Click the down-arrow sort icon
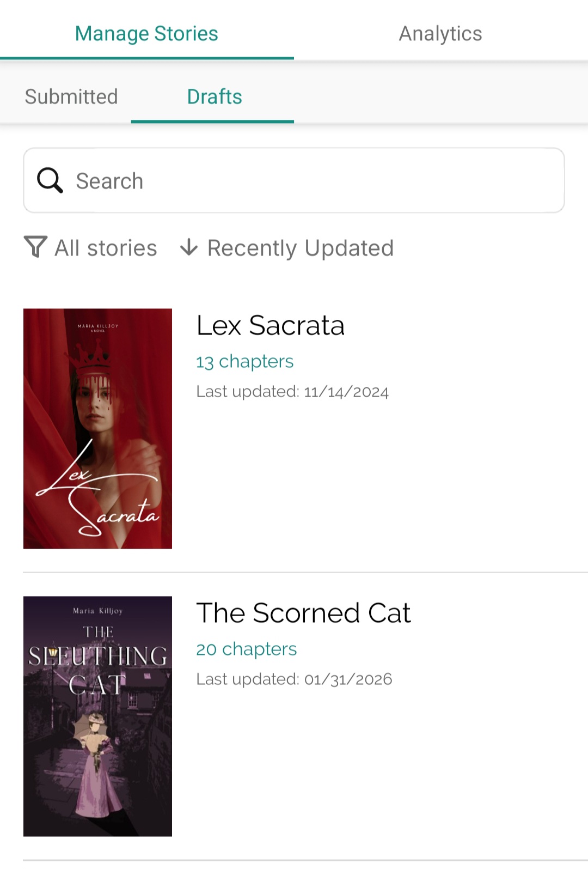Screen dimensions: 588x869 coord(189,247)
